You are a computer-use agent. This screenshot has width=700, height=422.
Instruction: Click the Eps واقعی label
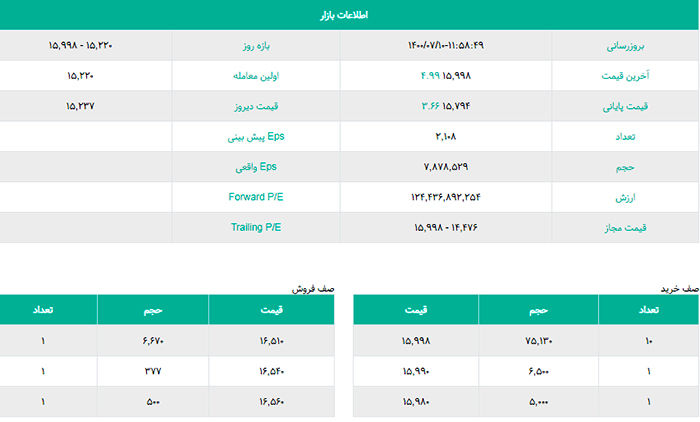[x=256, y=167]
